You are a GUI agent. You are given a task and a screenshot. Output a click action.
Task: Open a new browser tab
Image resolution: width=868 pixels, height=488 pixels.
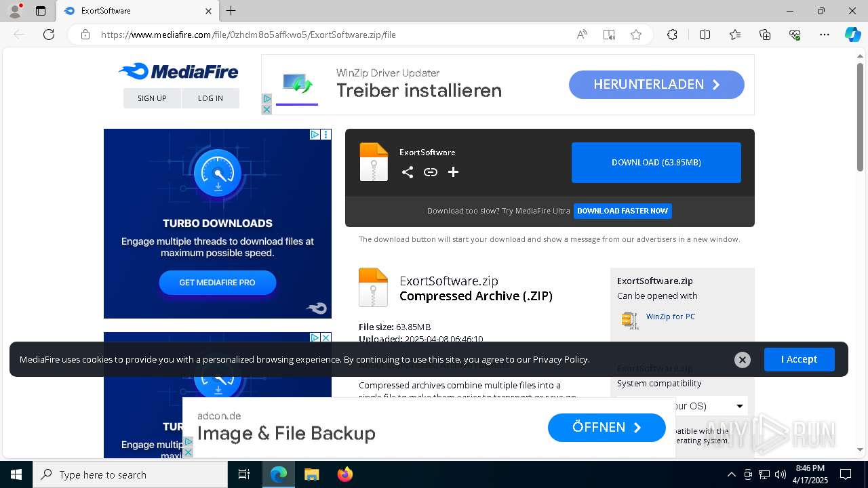pos(231,11)
